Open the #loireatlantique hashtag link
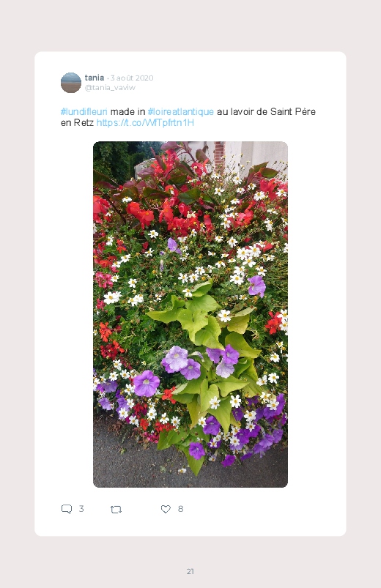381x588 pixels. click(180, 112)
